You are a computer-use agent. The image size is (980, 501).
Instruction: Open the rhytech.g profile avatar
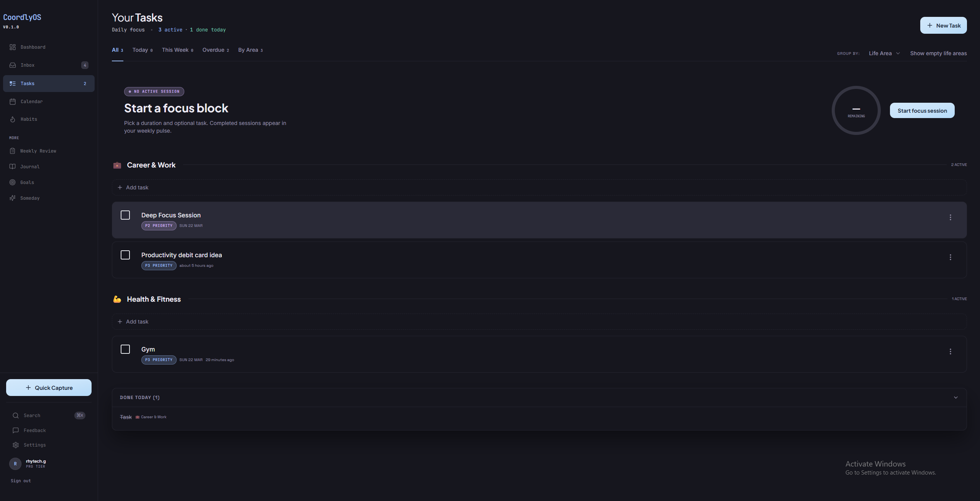[x=15, y=463]
